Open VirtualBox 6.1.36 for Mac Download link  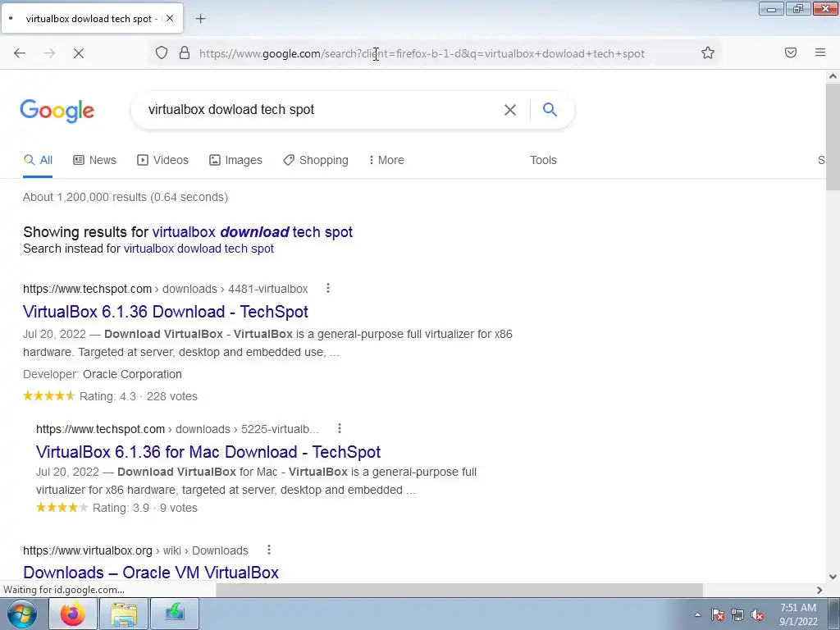coord(208,452)
